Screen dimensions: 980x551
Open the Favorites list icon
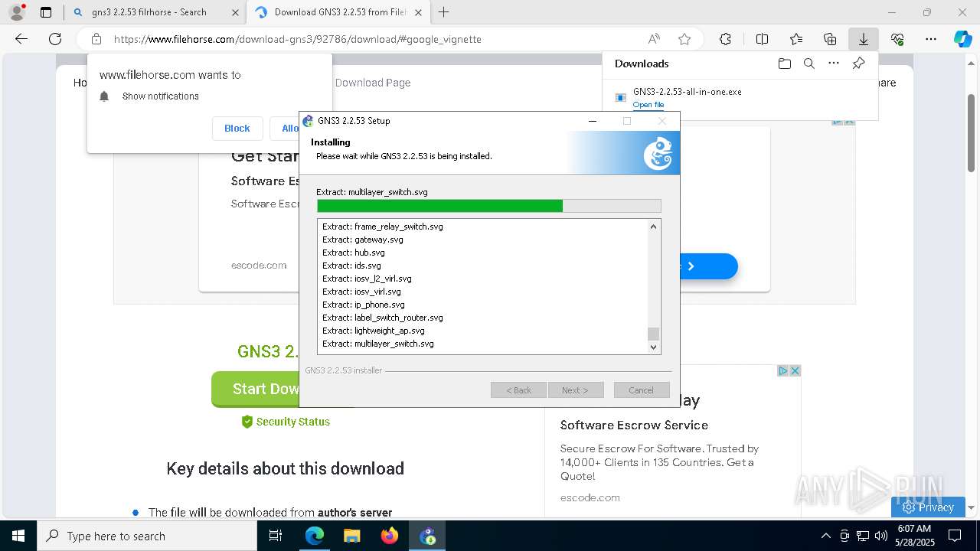796,39
